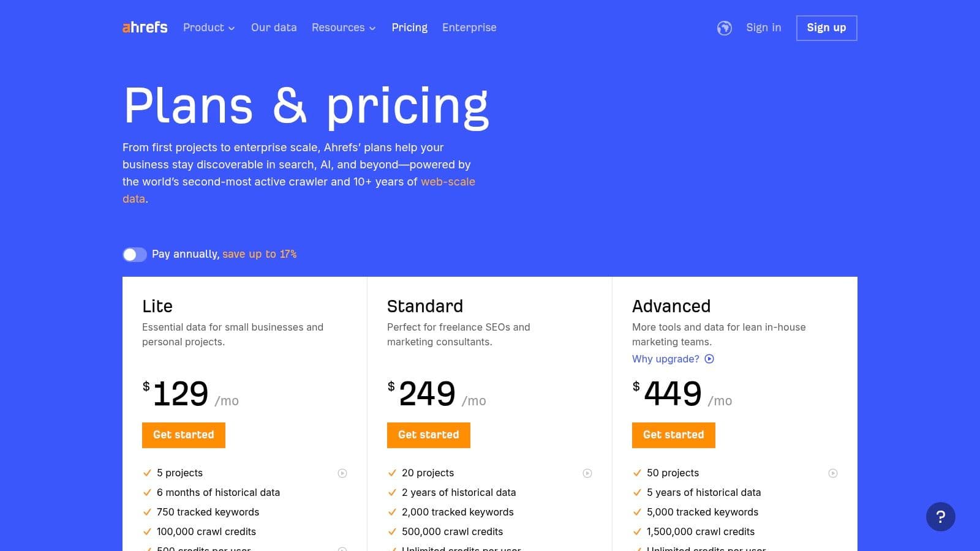Click play icon next to 5 projects
Viewport: 980px width, 551px height.
[x=343, y=473]
